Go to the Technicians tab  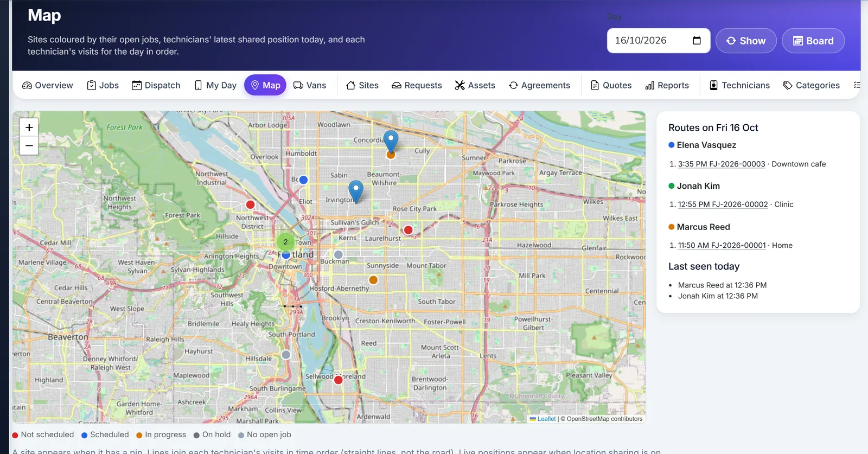(739, 85)
